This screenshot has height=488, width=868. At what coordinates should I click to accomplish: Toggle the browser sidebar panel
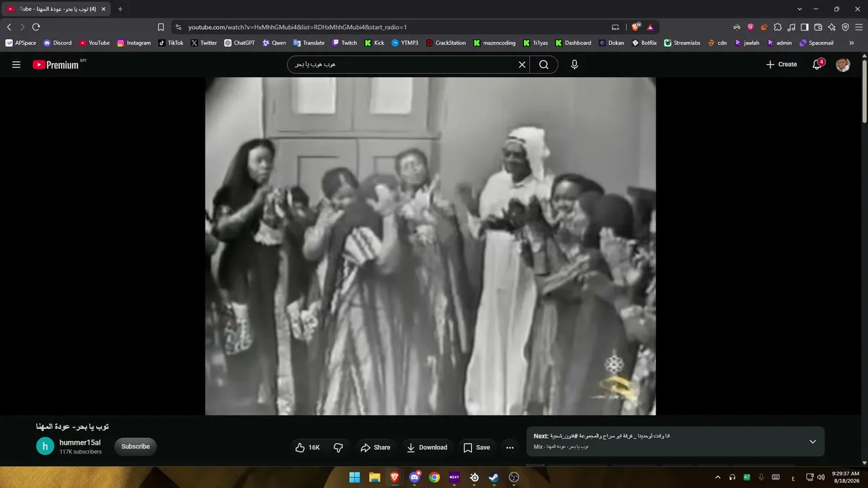pyautogui.click(x=804, y=27)
